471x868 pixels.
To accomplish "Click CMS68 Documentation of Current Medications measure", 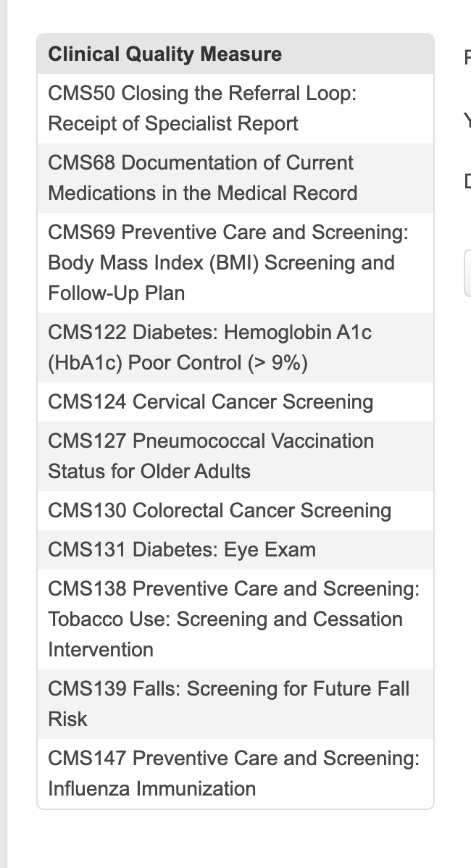I will pos(202,178).
